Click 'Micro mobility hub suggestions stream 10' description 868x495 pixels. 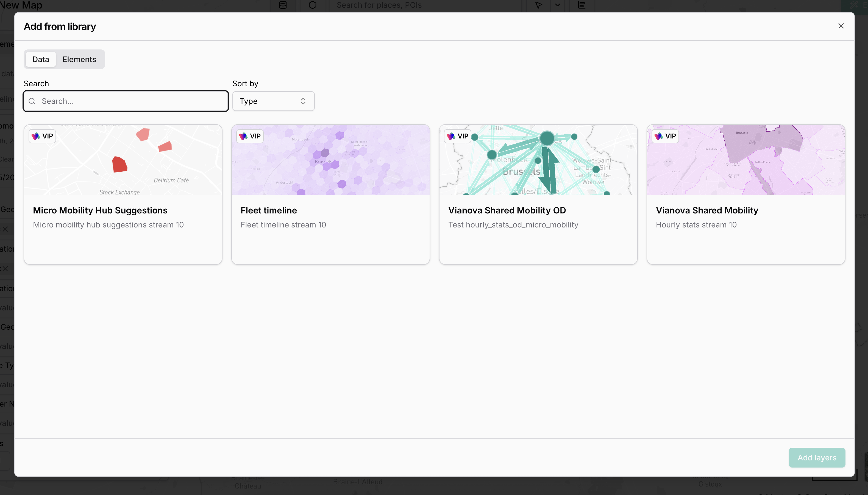pyautogui.click(x=108, y=225)
